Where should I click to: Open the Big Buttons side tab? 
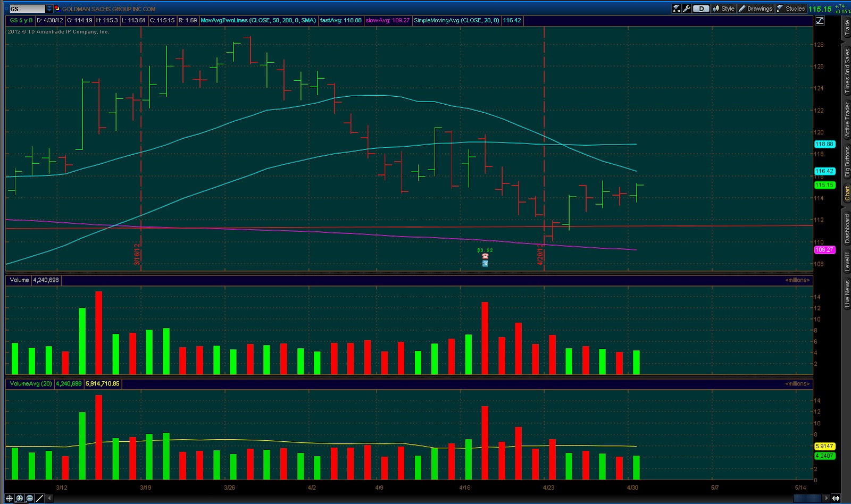click(847, 162)
